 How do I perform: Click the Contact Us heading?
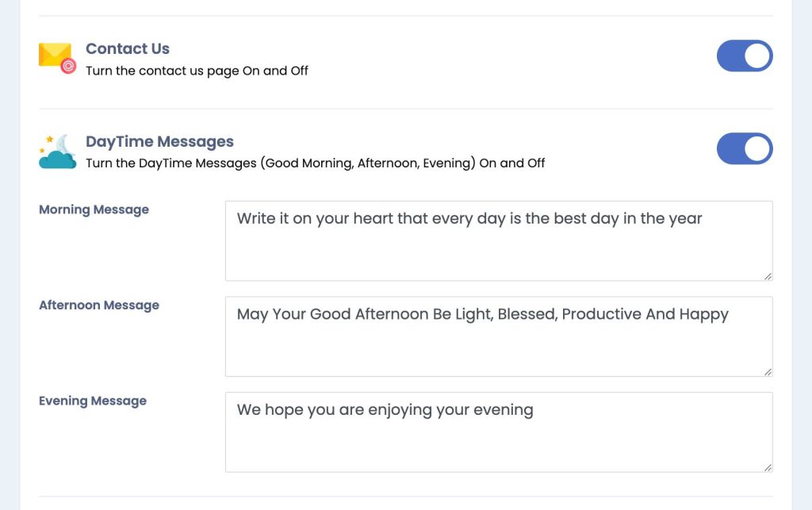128,48
